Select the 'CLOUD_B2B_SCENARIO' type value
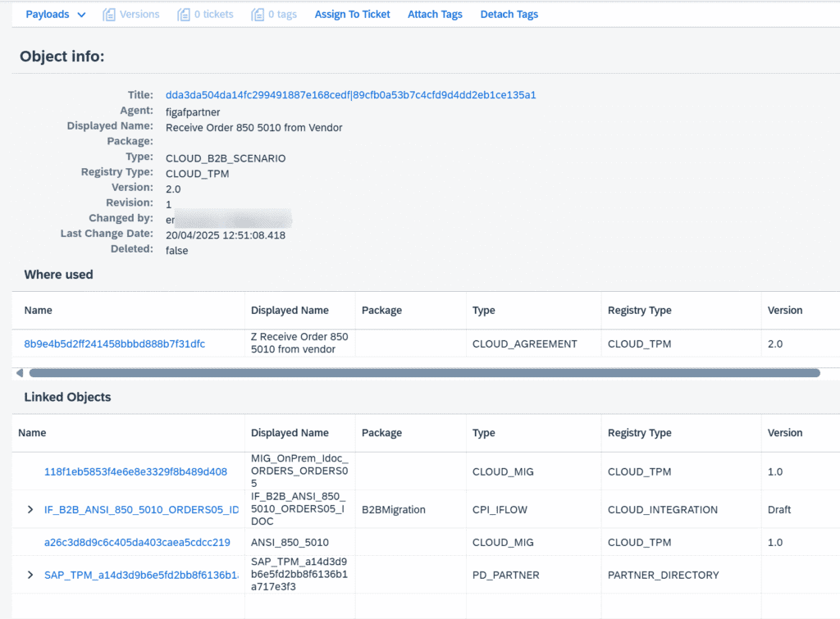840x619 pixels. [x=226, y=158]
